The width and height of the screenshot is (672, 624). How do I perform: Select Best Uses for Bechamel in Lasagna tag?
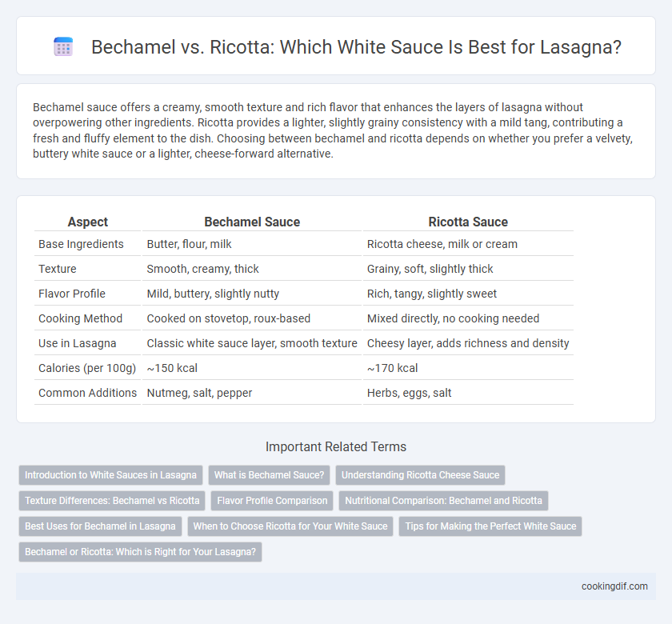point(100,526)
